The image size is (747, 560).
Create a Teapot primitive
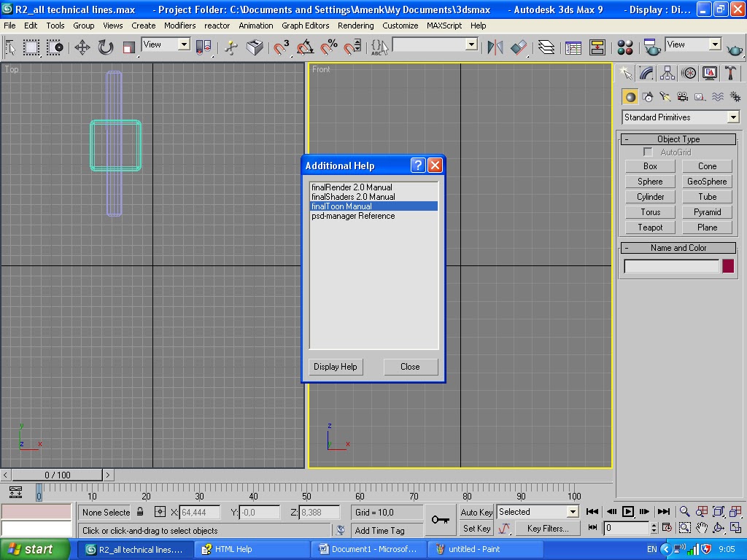tap(650, 227)
